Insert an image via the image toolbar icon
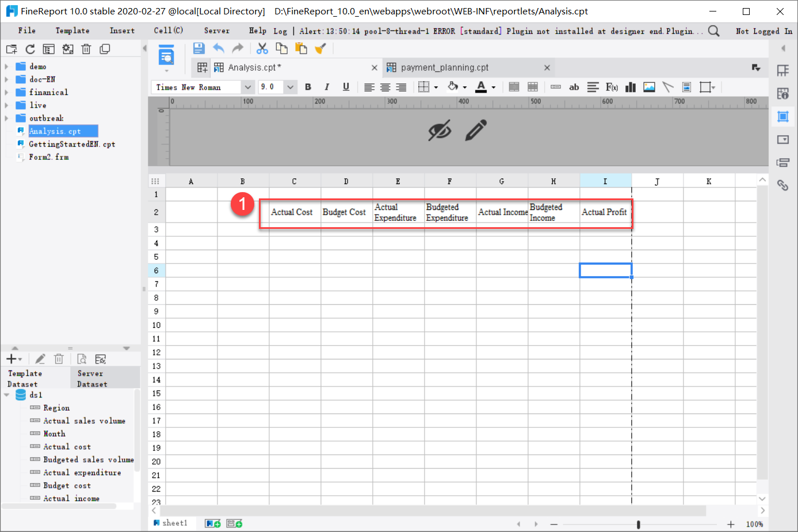Viewport: 798px width, 532px height. (649, 87)
